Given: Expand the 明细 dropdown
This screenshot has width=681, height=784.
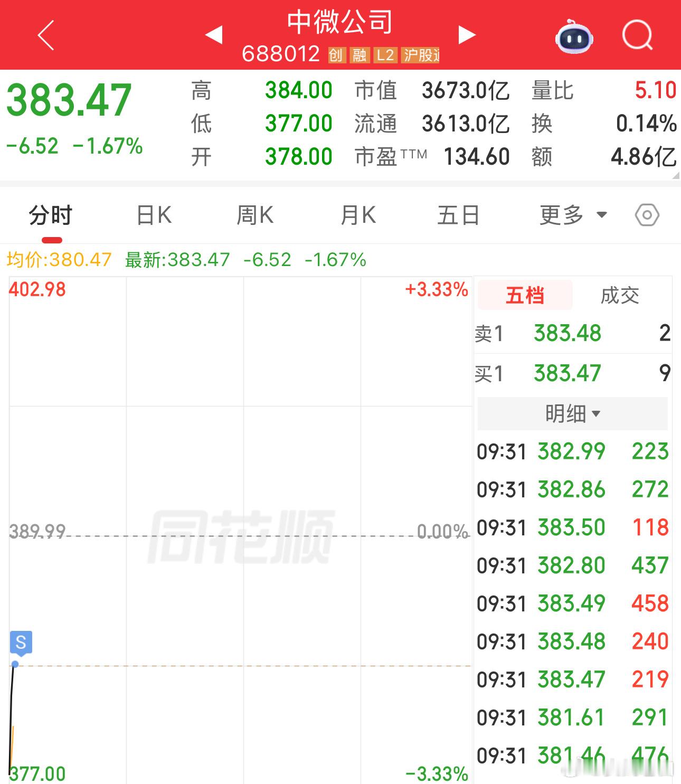Looking at the screenshot, I should [x=573, y=413].
